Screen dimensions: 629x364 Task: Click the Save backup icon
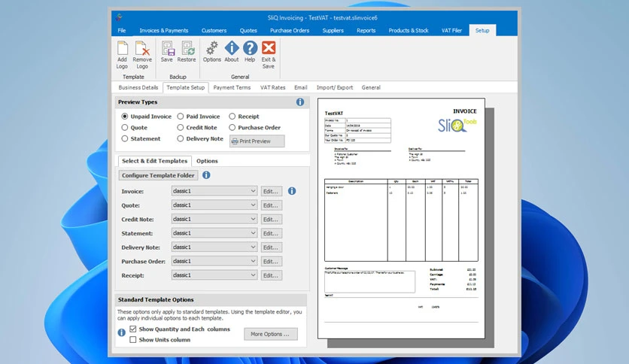(167, 48)
